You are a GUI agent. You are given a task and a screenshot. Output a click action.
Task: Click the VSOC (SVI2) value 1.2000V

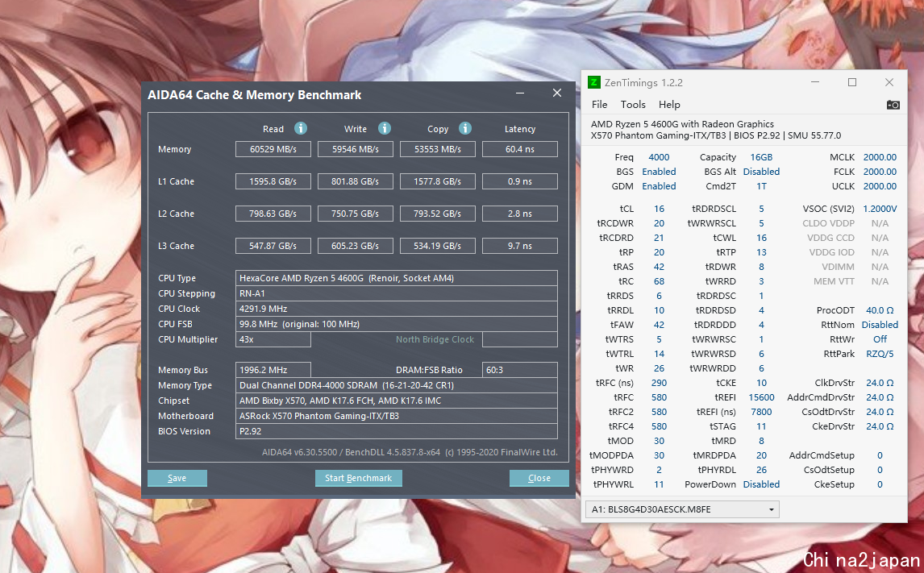pyautogui.click(x=880, y=209)
